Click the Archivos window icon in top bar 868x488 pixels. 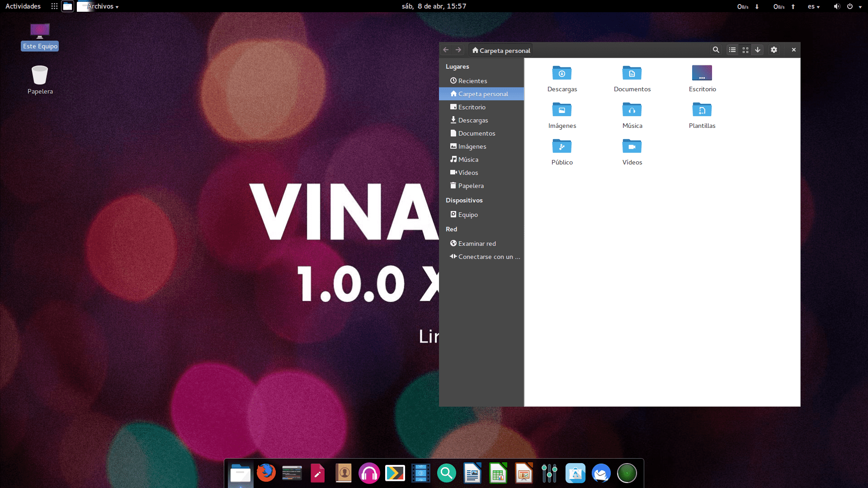(67, 6)
